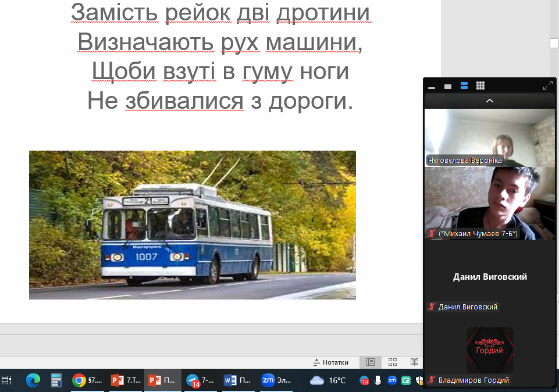Select Данил Виговский's participant tile
The height and width of the screenshot is (392, 559).
pyautogui.click(x=490, y=277)
